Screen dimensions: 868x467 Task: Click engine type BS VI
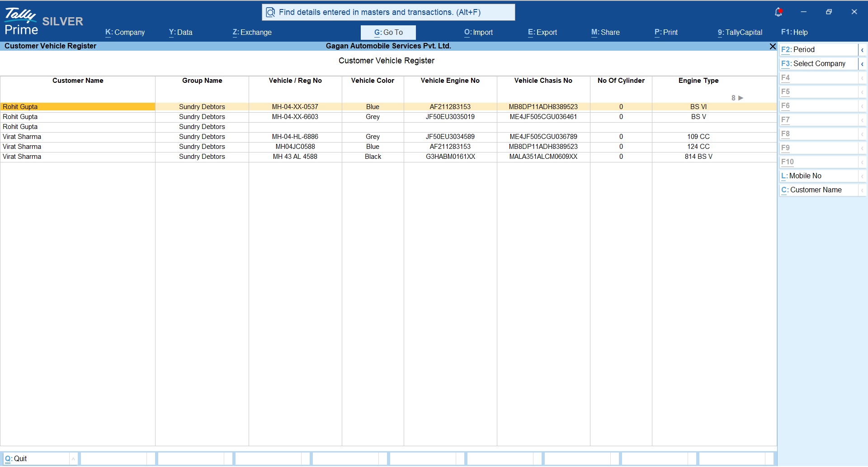point(698,107)
